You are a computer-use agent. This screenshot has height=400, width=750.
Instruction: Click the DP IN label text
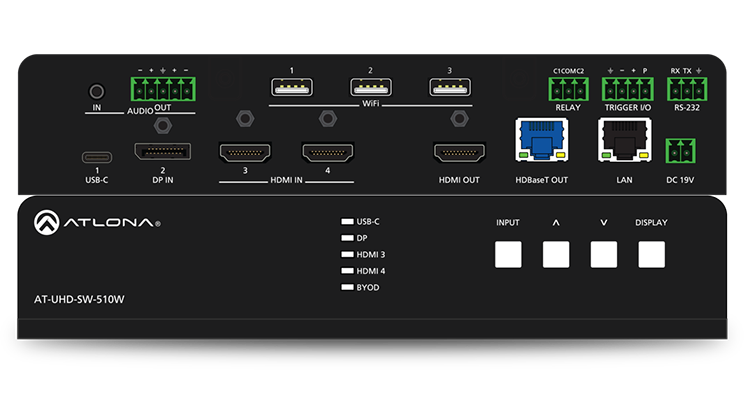(x=163, y=180)
